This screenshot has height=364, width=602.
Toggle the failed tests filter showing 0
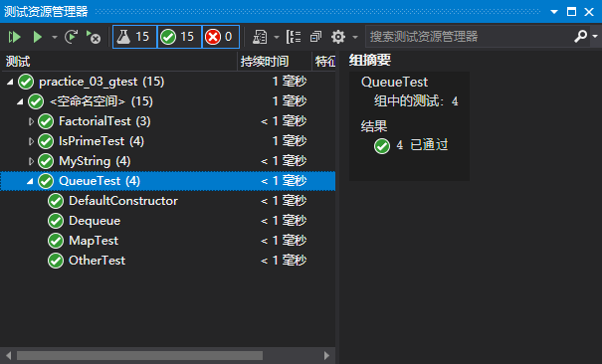(221, 37)
